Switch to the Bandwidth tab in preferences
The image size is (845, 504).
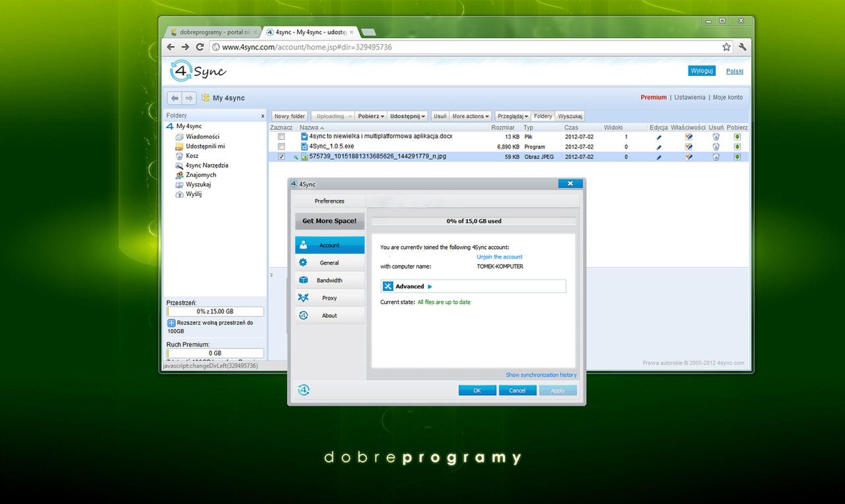pos(329,280)
